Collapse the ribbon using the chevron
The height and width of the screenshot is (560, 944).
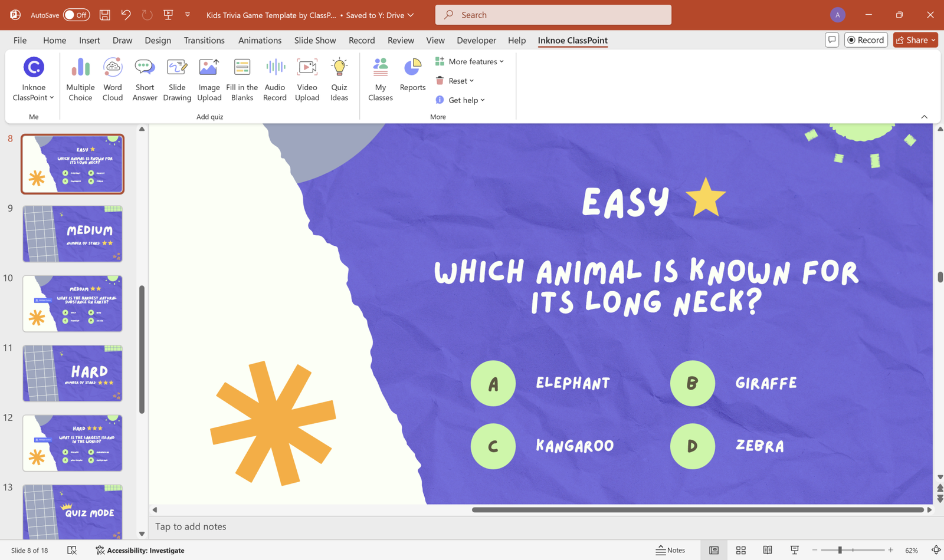click(x=925, y=117)
